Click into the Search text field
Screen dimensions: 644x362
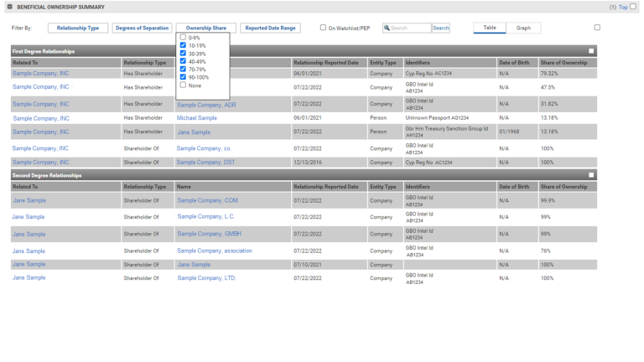pyautogui.click(x=410, y=28)
